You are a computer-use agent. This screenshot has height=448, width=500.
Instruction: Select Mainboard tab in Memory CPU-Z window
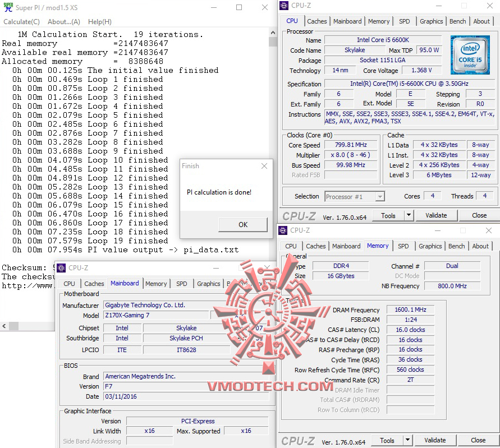tap(346, 246)
